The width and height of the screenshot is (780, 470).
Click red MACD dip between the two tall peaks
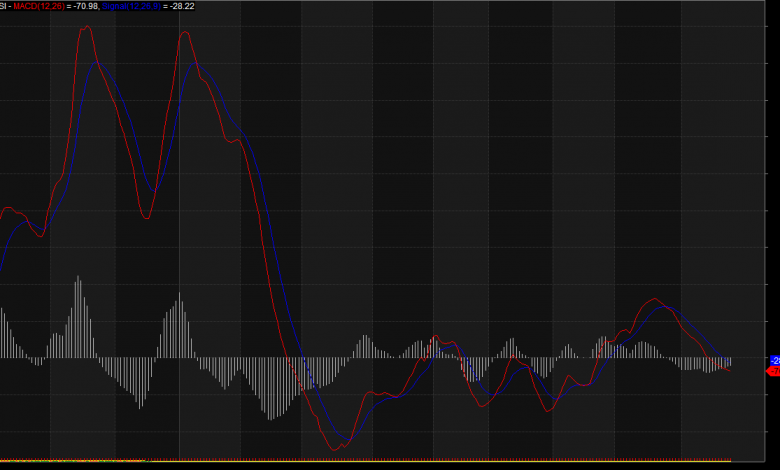[x=147, y=218]
